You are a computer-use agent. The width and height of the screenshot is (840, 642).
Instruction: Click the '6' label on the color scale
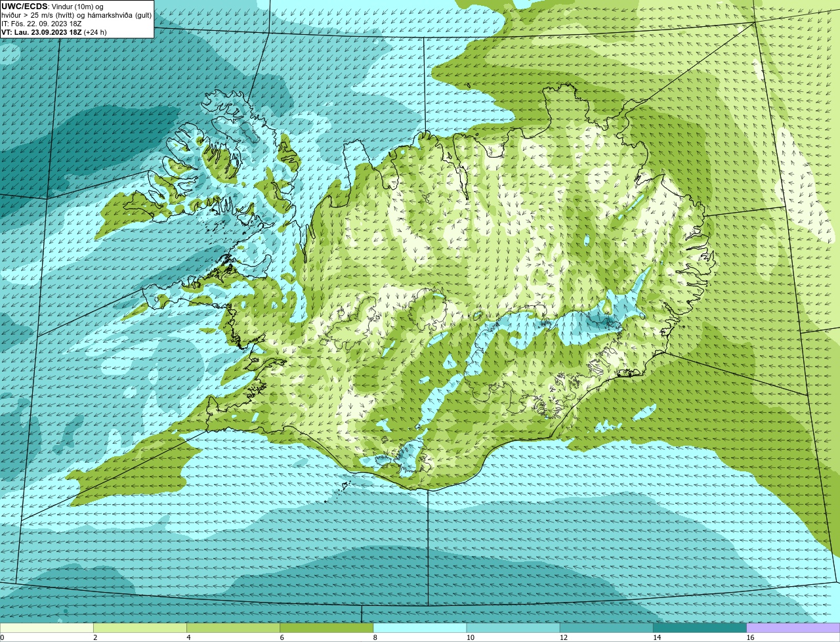[282, 637]
